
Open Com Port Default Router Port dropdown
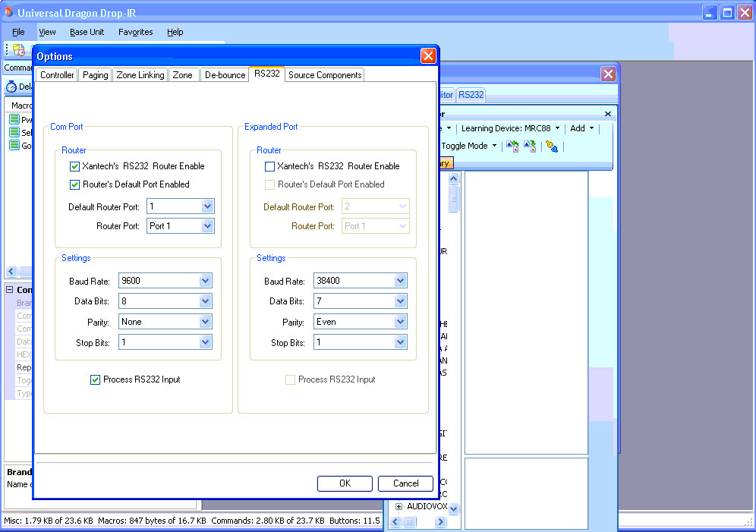[207, 206]
